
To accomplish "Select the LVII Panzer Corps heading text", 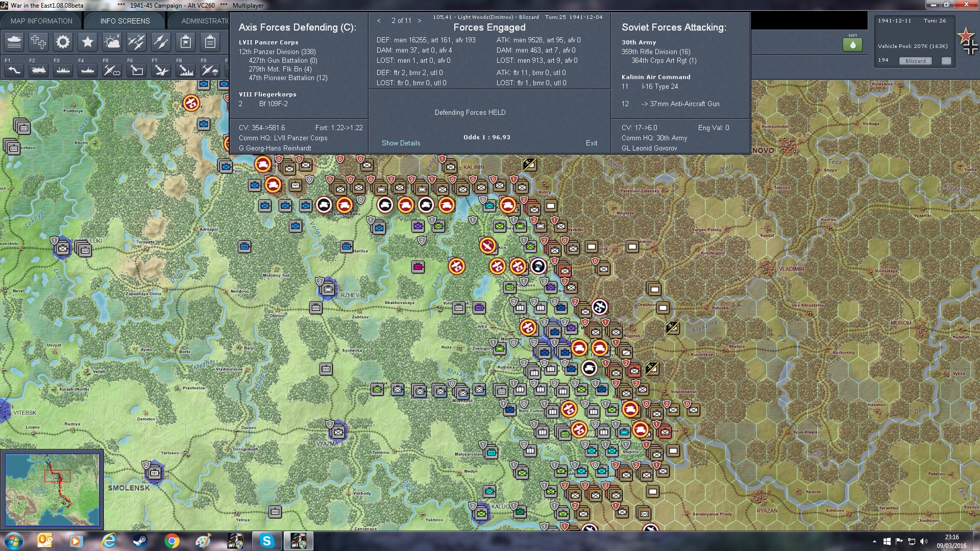I will pos(268,42).
